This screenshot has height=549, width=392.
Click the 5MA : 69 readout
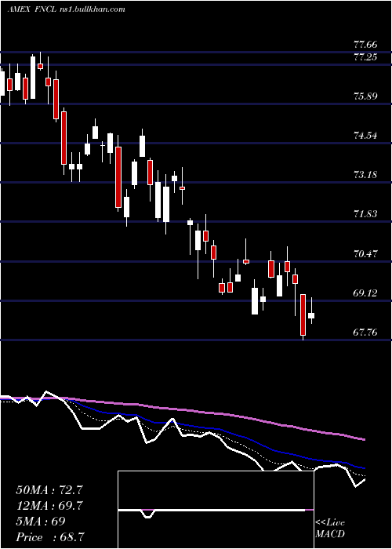[41, 522]
